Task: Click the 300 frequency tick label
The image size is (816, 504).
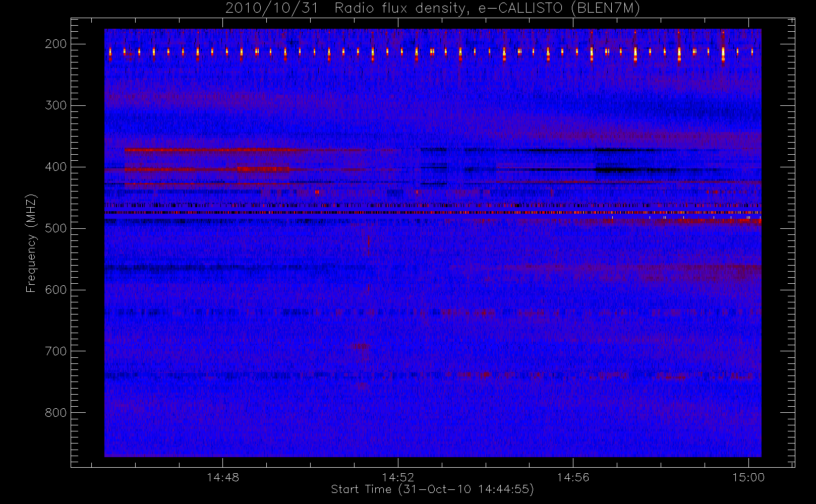Action: pos(55,105)
